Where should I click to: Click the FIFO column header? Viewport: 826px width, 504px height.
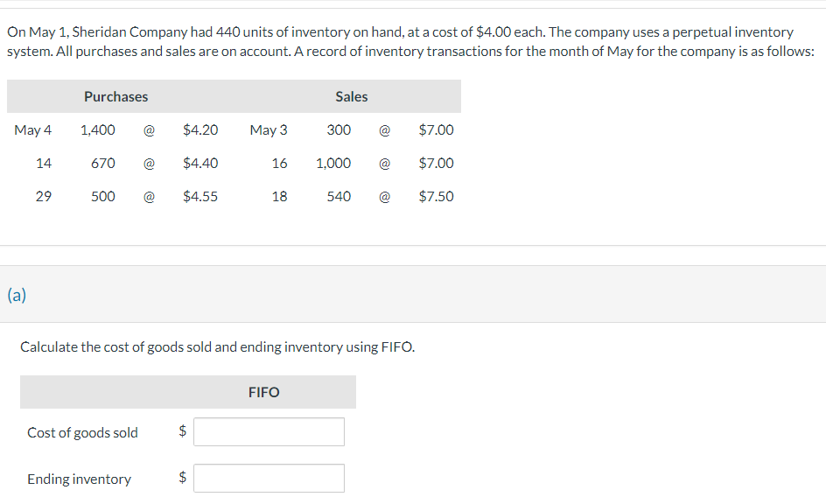tap(264, 392)
